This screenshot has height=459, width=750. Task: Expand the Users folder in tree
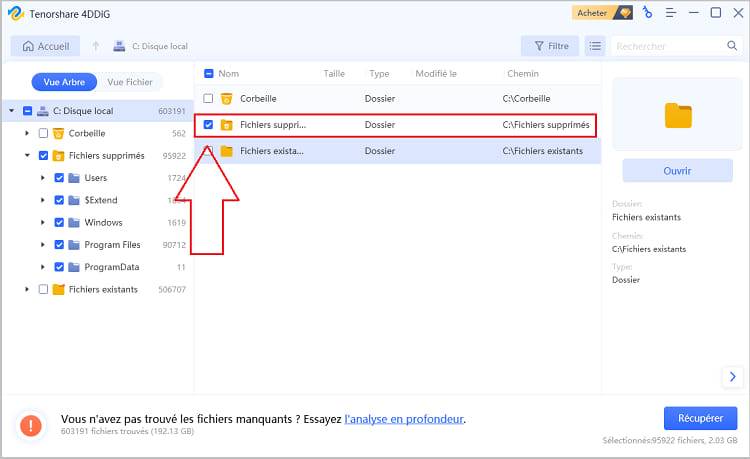point(43,178)
